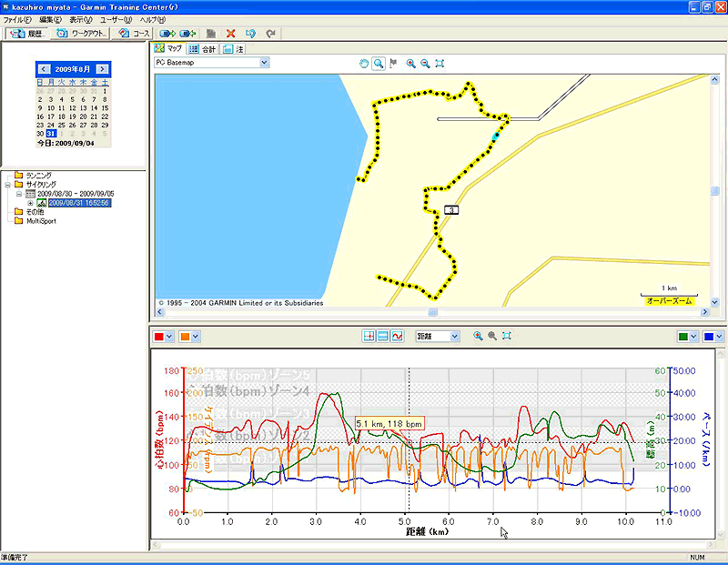728x565 pixels.
Task: Click the cycling activity icon in tree
Action: (42, 203)
